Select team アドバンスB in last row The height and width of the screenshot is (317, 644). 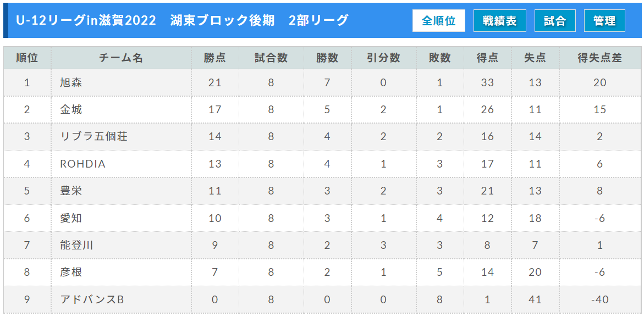92,300
